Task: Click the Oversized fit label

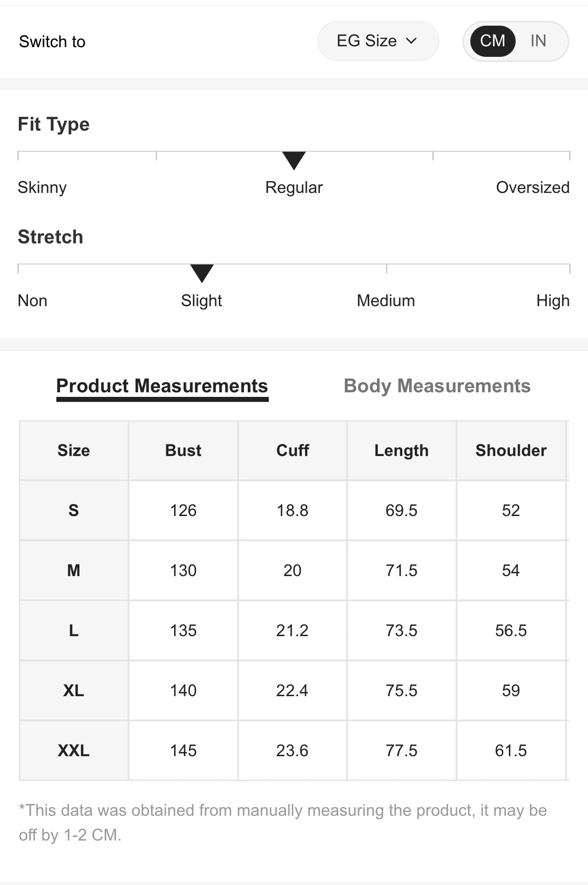Action: tap(533, 187)
